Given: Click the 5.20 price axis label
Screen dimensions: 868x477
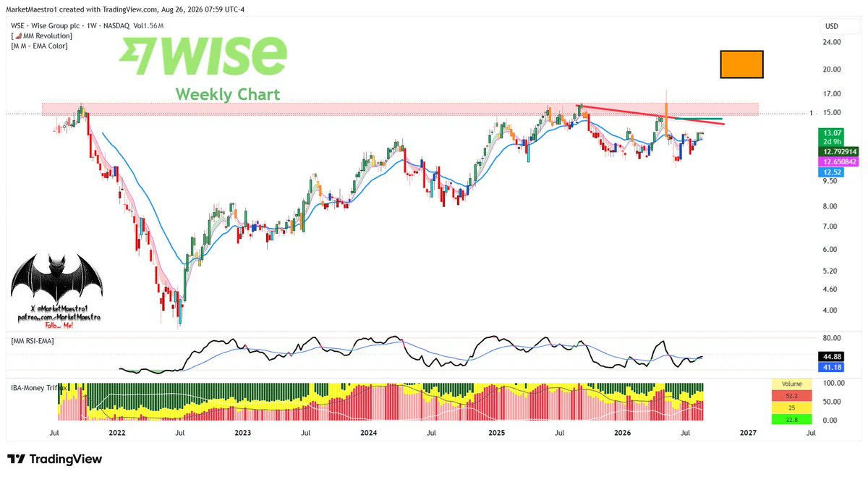Looking at the screenshot, I should [x=830, y=271].
